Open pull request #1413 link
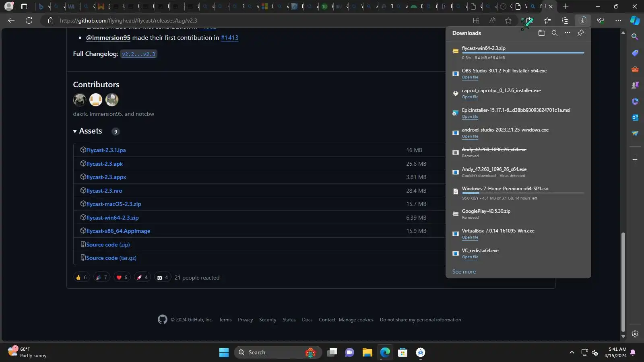The height and width of the screenshot is (362, 644). [x=229, y=37]
